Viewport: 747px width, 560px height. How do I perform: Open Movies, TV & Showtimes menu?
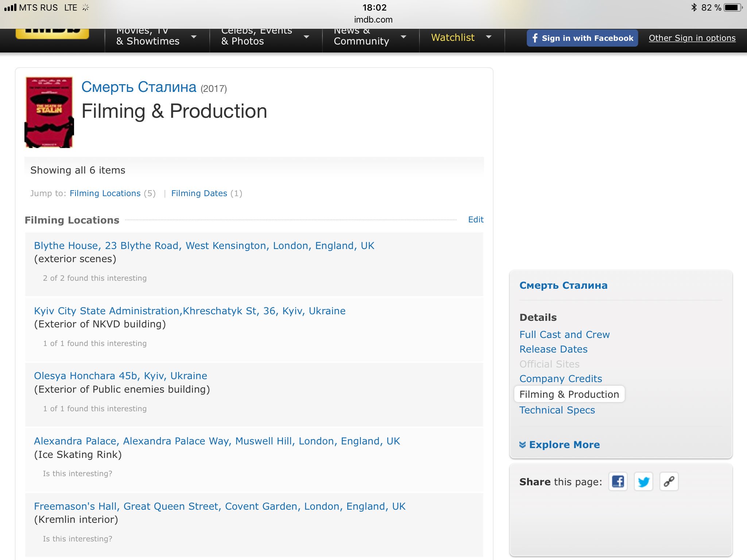156,37
